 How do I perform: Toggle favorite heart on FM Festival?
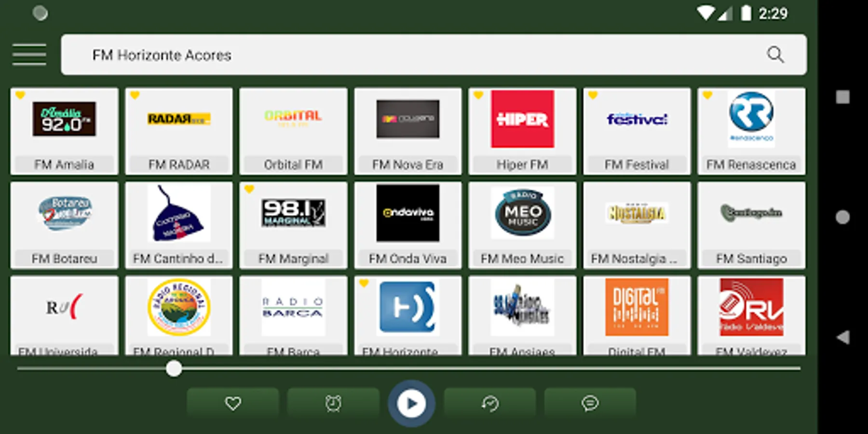[x=593, y=95]
